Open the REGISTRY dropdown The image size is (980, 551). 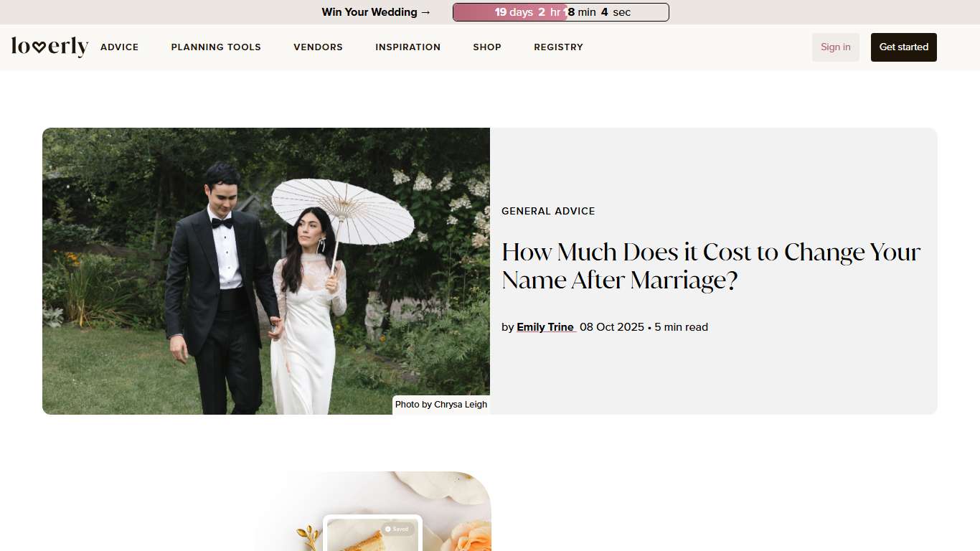[x=558, y=47]
